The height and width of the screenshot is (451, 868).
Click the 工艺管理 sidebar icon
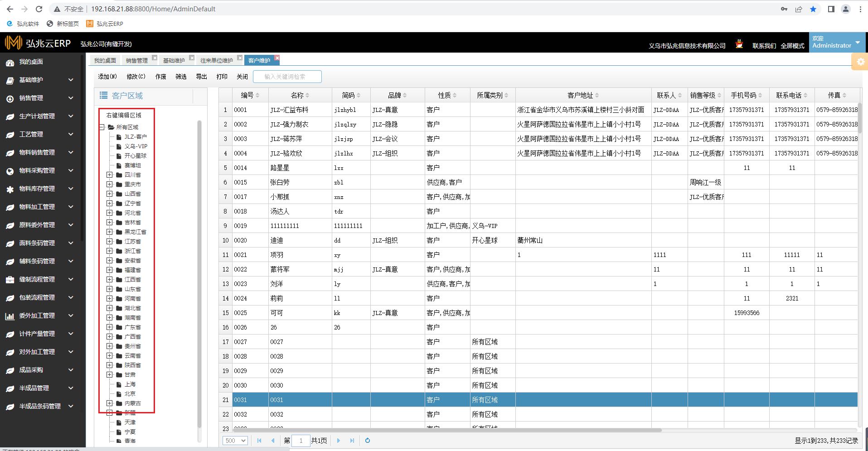10,135
